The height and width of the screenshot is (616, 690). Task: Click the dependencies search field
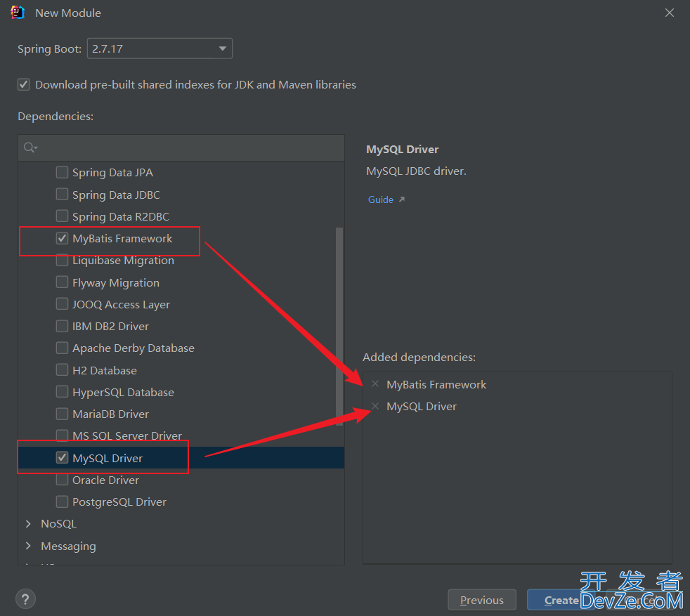181,148
